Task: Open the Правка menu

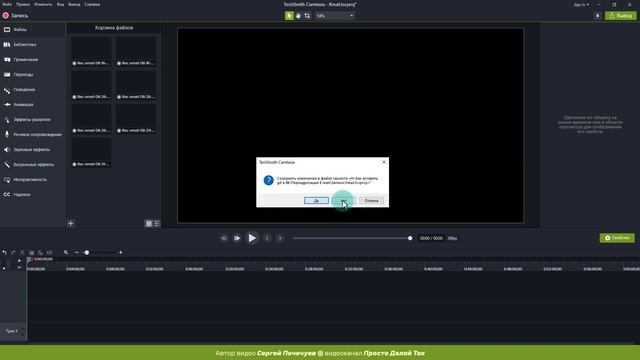Action: tap(23, 4)
